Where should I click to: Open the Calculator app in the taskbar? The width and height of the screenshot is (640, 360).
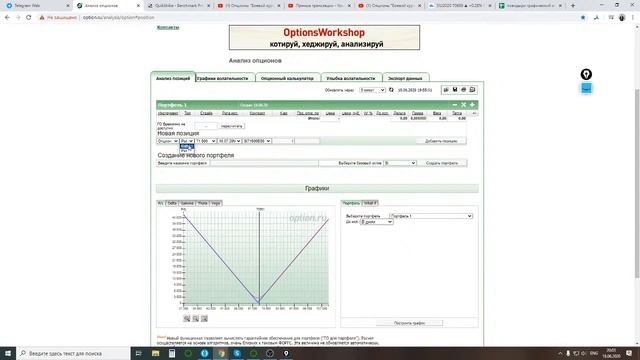(x=172, y=353)
